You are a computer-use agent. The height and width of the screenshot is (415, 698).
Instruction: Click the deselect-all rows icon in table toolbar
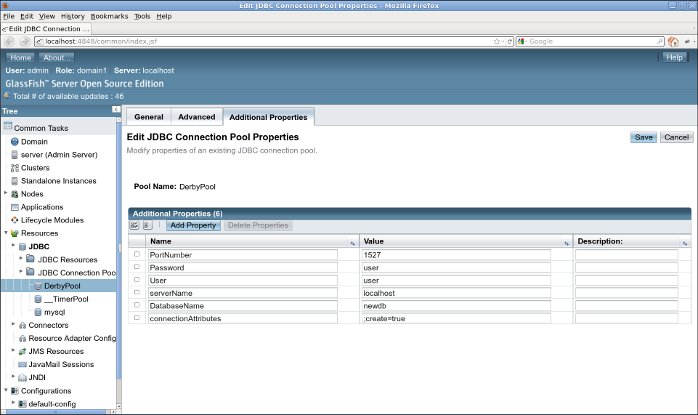[x=147, y=226]
